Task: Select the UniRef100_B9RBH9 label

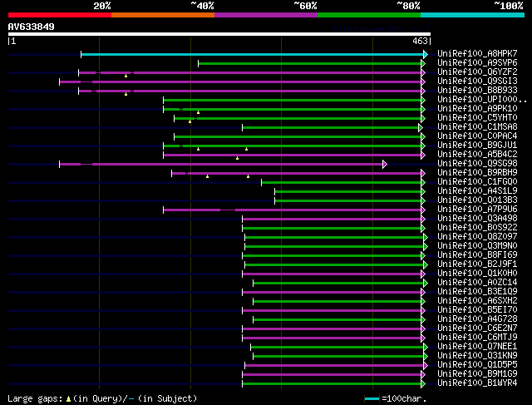Action: [x=477, y=173]
